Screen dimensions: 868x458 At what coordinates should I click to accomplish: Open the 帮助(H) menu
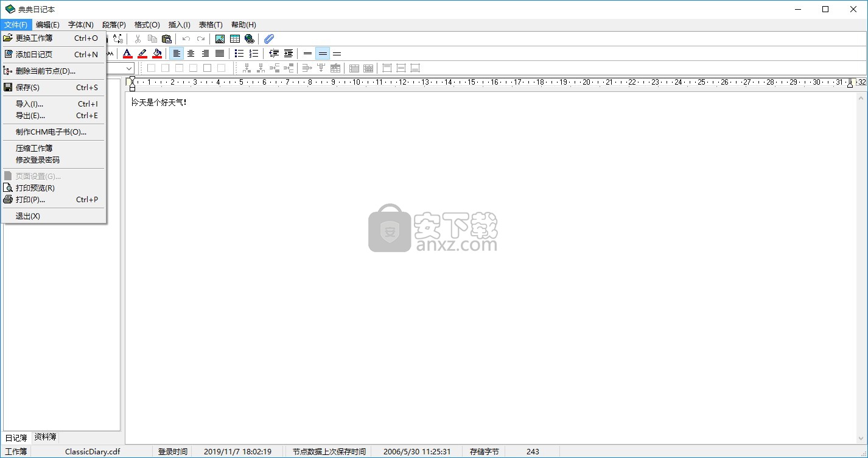coord(243,25)
